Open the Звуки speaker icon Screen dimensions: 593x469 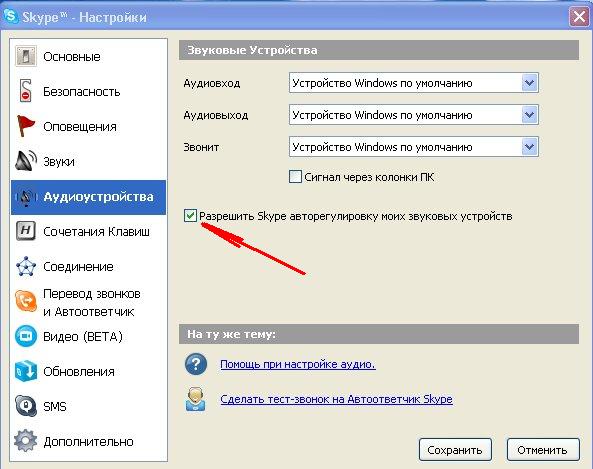[26, 161]
